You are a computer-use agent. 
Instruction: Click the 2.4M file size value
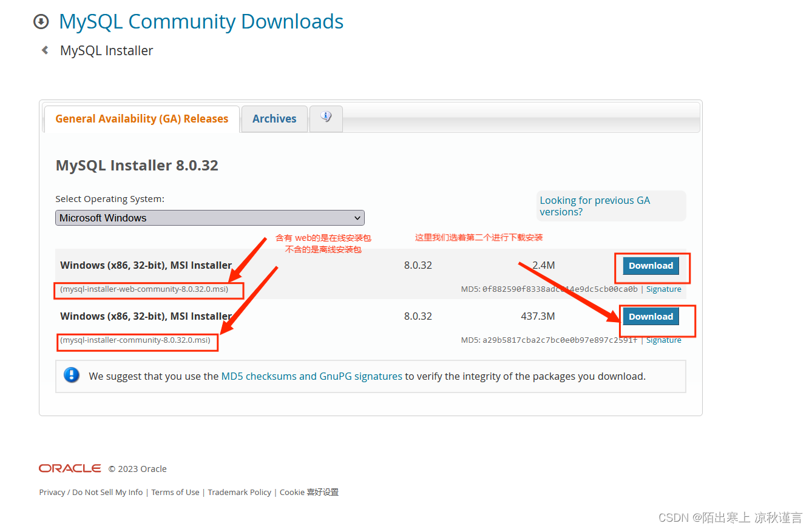[544, 265]
